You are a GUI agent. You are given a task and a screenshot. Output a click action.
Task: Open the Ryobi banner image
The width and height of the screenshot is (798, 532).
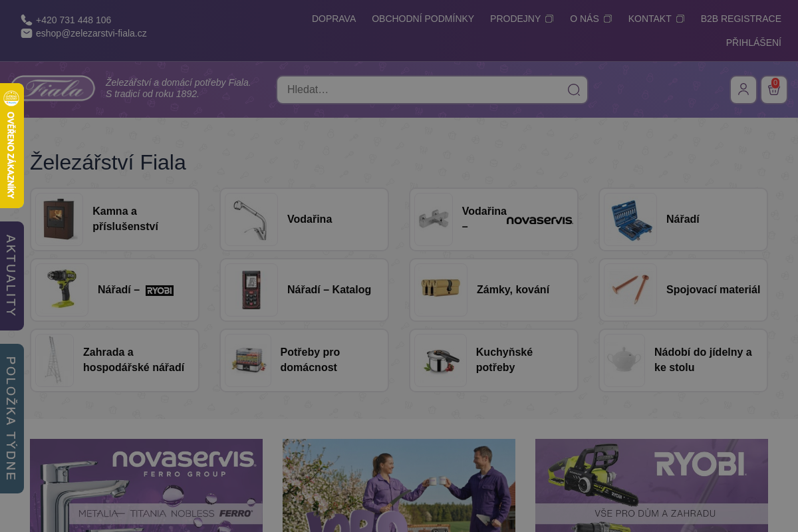point(651,485)
